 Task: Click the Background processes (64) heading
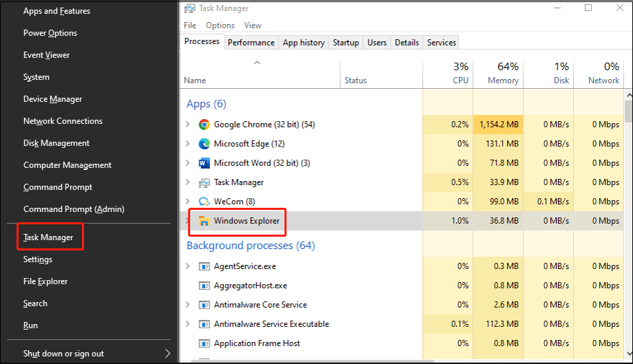tap(251, 246)
